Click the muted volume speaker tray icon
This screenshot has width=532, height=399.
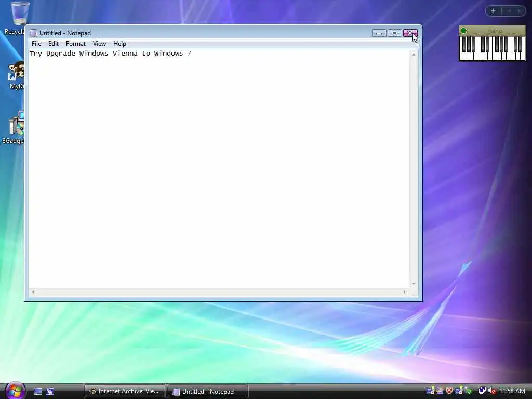coord(493,391)
